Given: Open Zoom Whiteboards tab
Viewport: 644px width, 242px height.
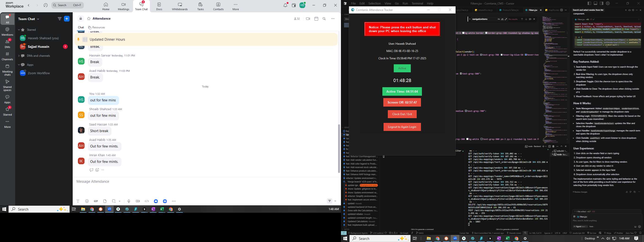Looking at the screenshot, I should click(180, 6).
